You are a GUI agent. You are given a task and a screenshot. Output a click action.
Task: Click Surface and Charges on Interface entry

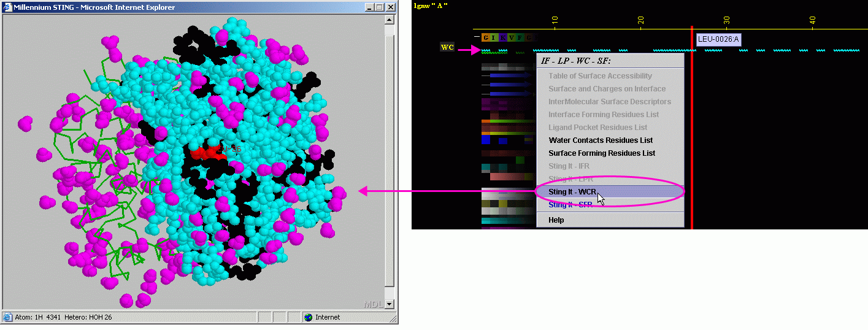(610, 89)
